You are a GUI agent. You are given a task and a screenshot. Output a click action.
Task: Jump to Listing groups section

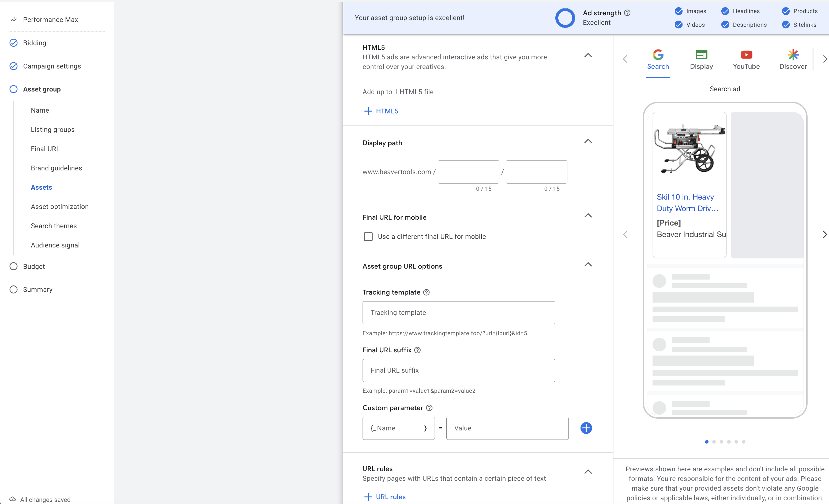click(53, 129)
